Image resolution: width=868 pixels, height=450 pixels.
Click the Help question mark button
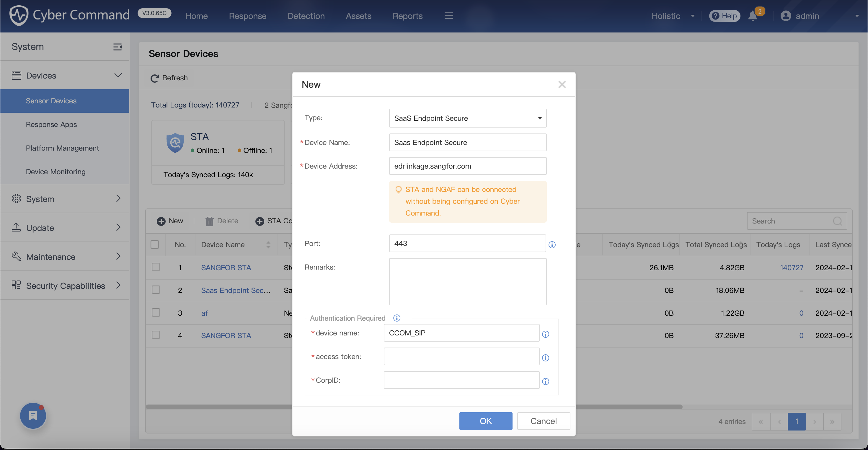(x=725, y=16)
